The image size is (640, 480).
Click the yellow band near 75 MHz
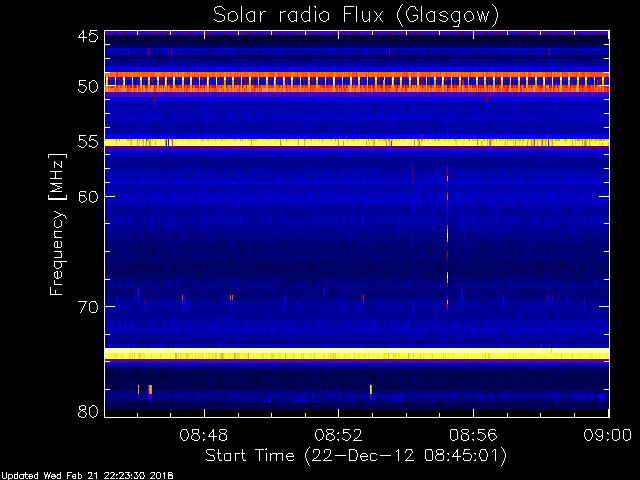click(x=357, y=353)
